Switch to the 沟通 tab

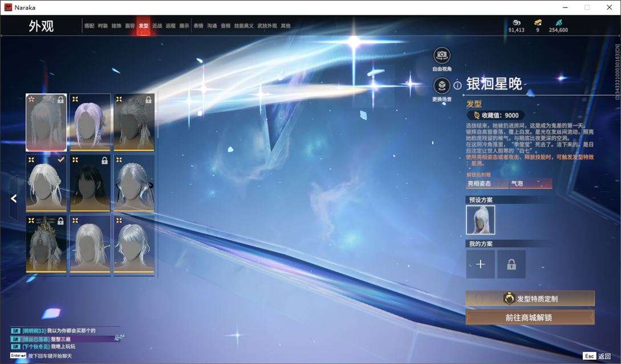pos(212,26)
